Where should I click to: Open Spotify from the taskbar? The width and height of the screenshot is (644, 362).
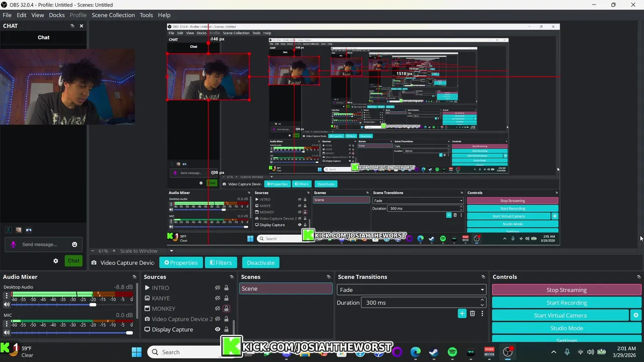452,352
